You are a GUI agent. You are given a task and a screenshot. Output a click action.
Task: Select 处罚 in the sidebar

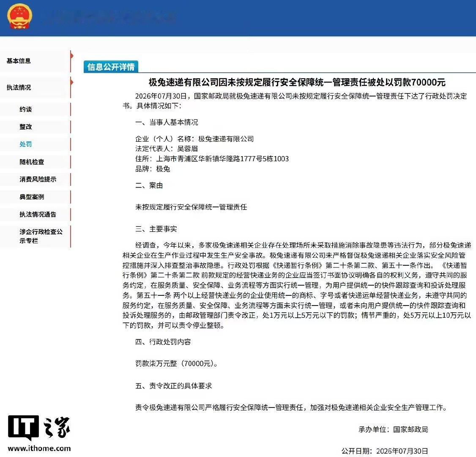25,144
